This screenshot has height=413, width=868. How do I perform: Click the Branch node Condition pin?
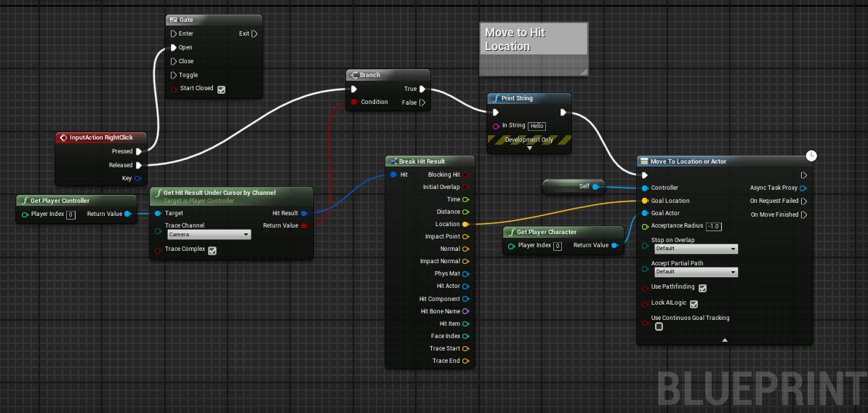[x=353, y=102]
